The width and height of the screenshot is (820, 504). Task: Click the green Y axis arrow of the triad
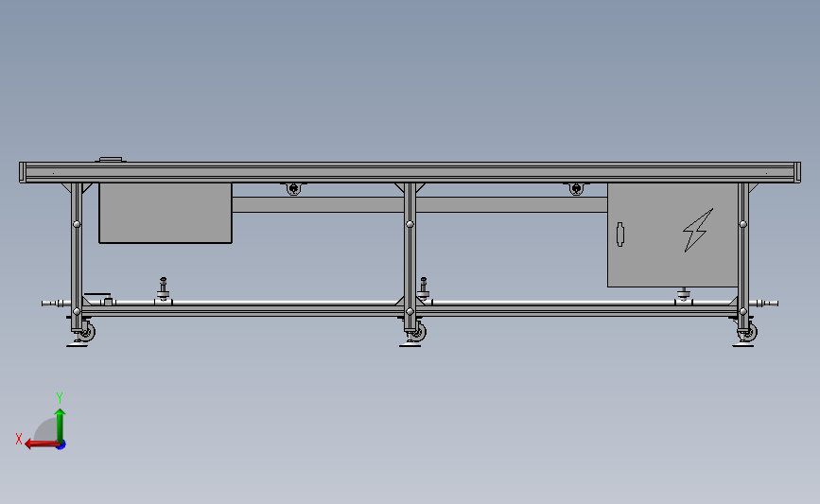61,425
